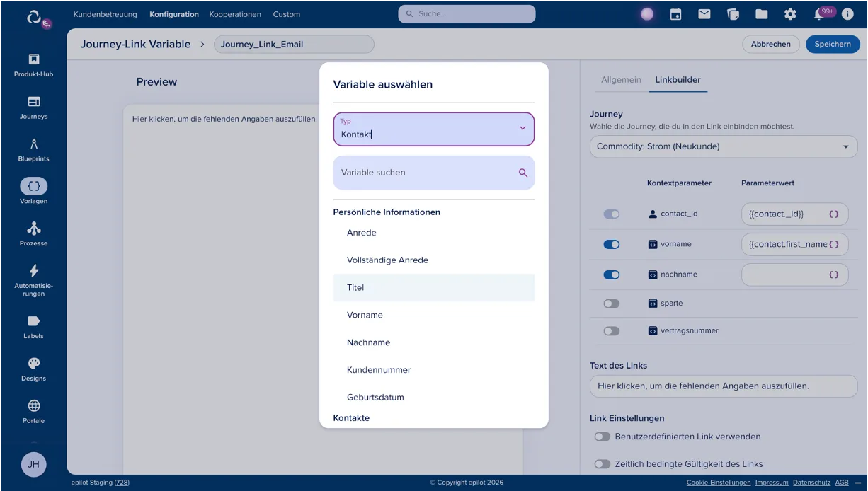Open Automatisierungen sidebar section

coord(33,280)
